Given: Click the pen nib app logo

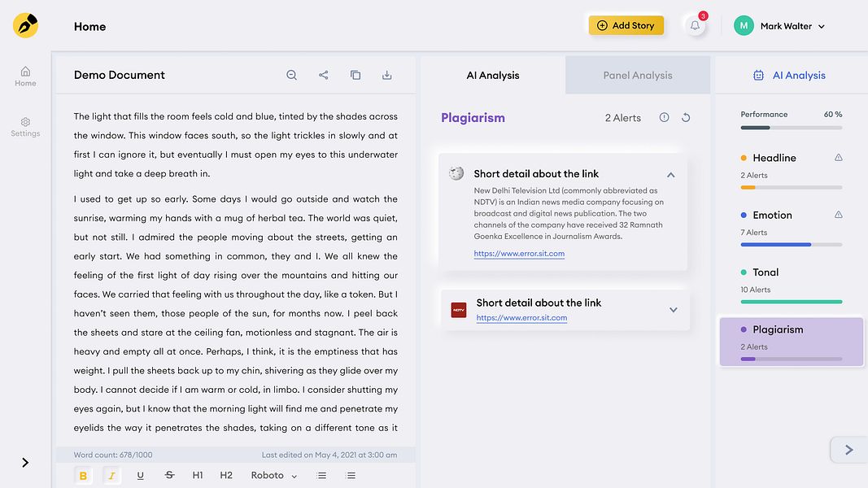Looking at the screenshot, I should (x=25, y=25).
